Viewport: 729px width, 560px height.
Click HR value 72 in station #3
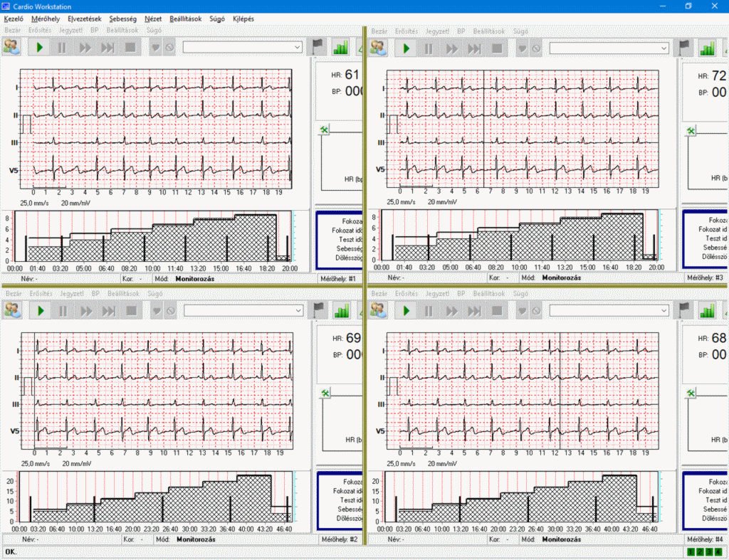719,75
